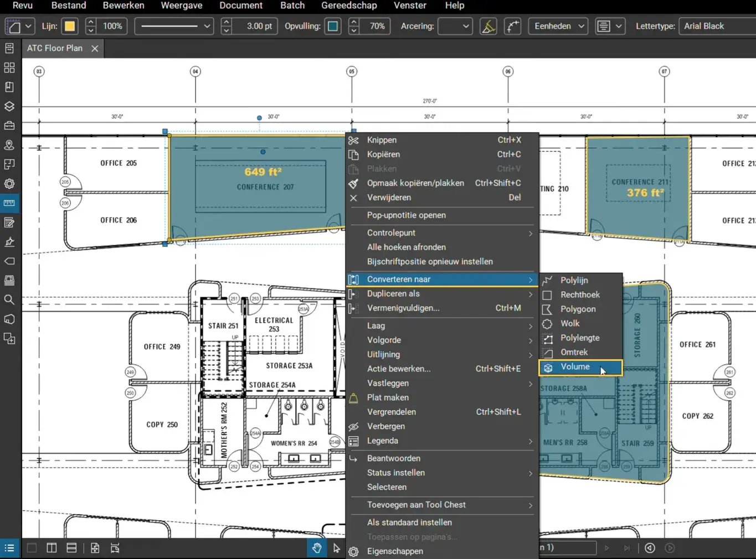This screenshot has width=756, height=559.
Task: Expand the Volgorde submenu
Action: tap(442, 340)
